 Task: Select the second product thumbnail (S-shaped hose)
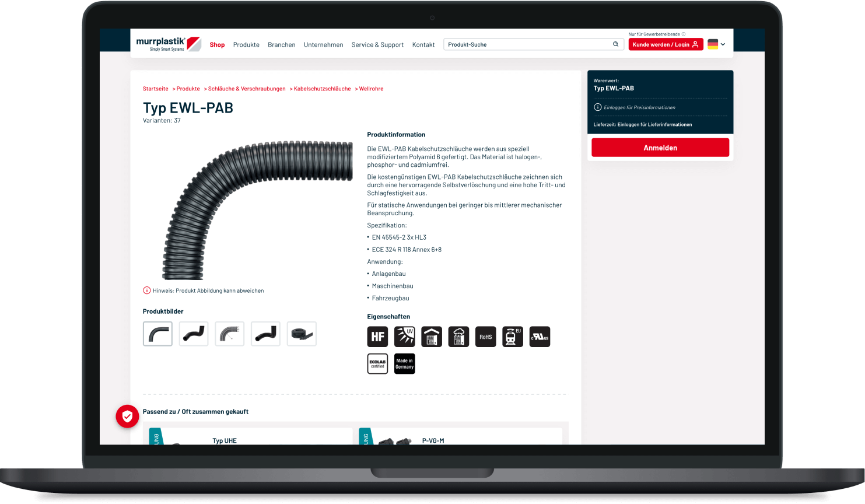click(x=194, y=334)
